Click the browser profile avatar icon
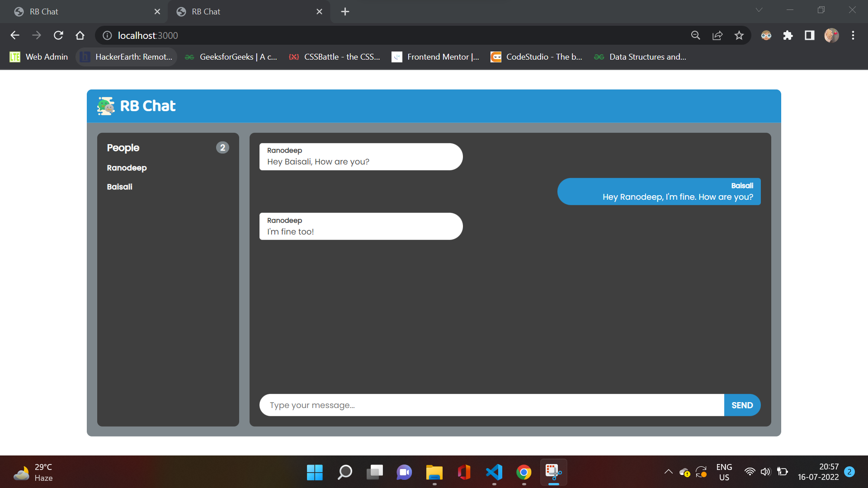 [832, 35]
